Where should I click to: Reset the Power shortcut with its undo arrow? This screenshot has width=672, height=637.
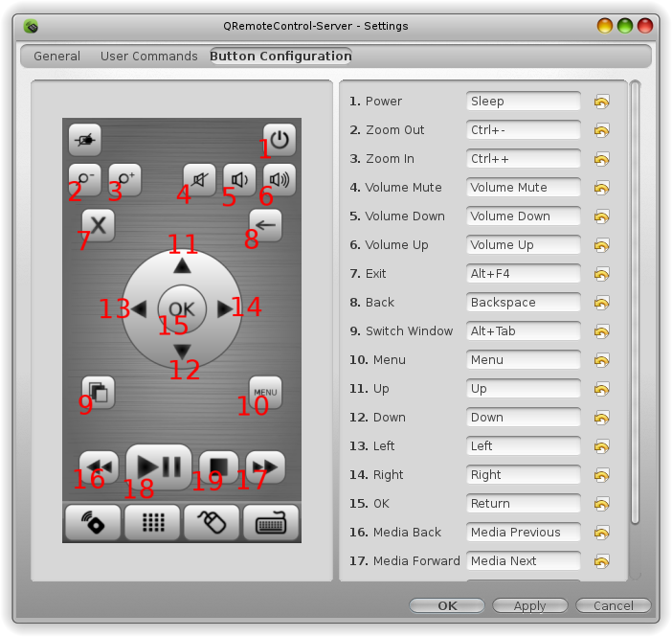[x=602, y=102]
